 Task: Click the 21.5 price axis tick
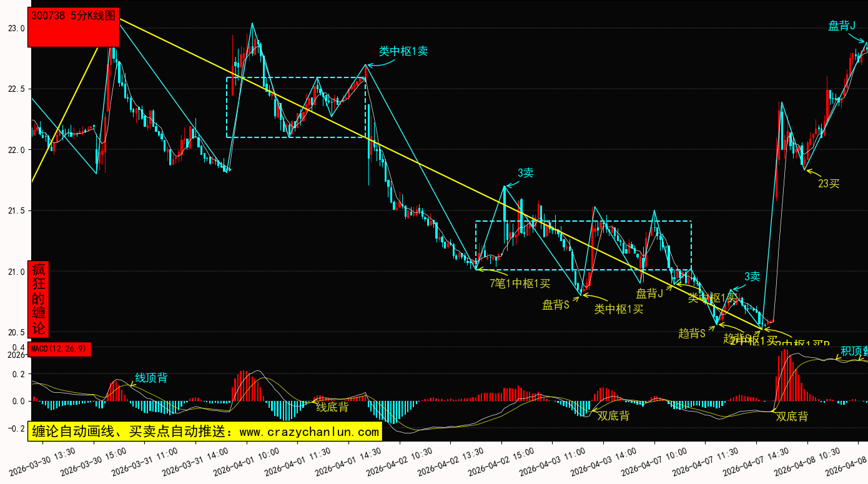[16, 210]
